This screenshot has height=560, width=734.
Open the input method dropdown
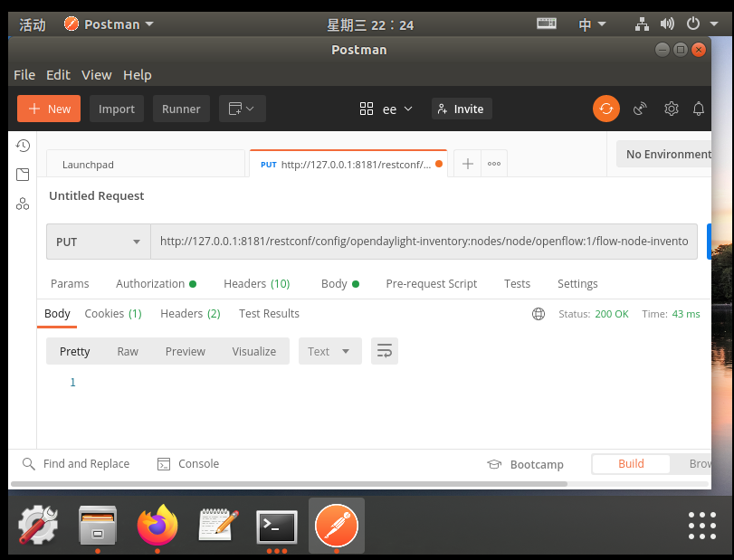tap(592, 24)
